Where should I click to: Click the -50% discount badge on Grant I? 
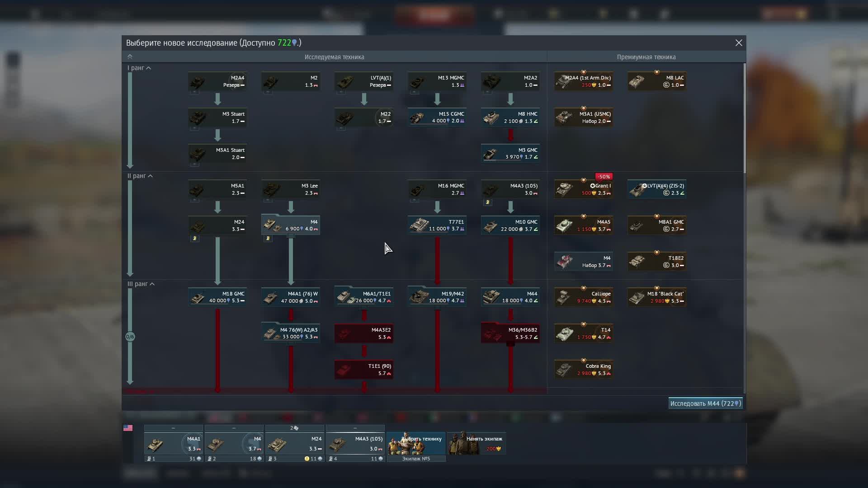pyautogui.click(x=604, y=177)
